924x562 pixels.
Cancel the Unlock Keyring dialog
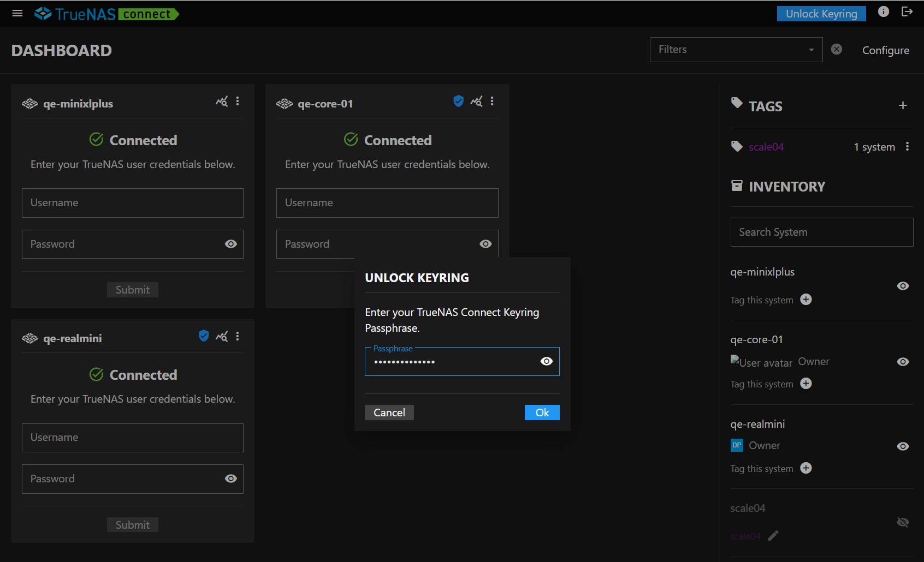point(389,412)
